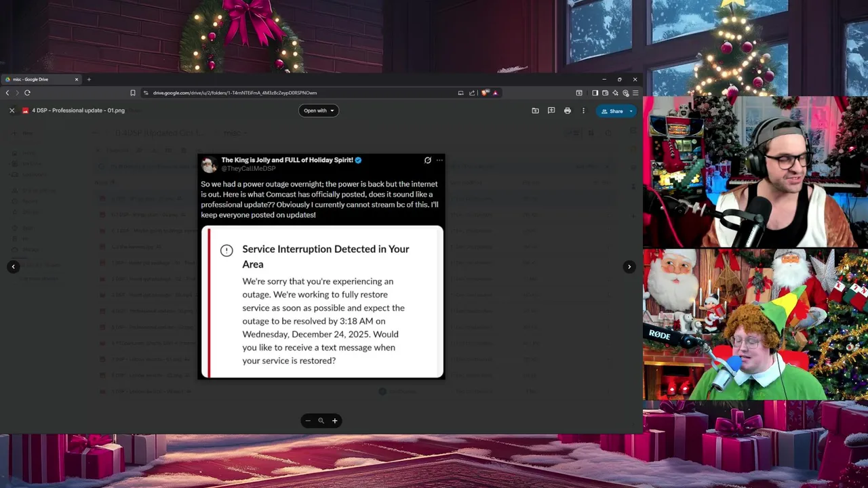This screenshot has height=488, width=868.
Task: Click the add to Drive folder icon
Action: click(x=535, y=110)
